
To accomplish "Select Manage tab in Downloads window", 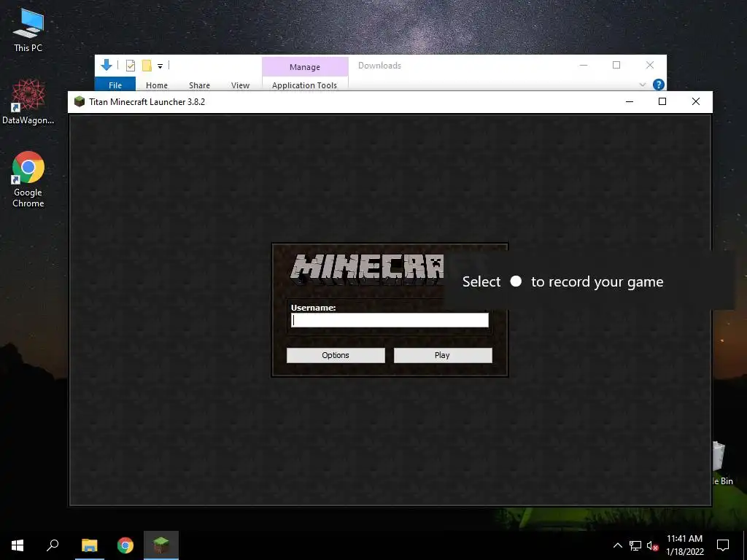I will (305, 67).
